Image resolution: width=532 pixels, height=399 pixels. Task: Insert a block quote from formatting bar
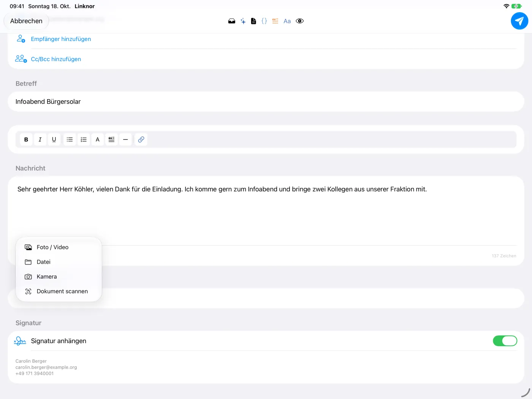pyautogui.click(x=111, y=139)
